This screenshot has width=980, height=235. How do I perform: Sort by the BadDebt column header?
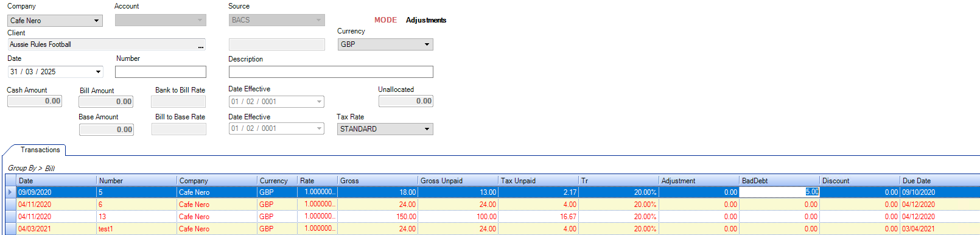(x=780, y=181)
